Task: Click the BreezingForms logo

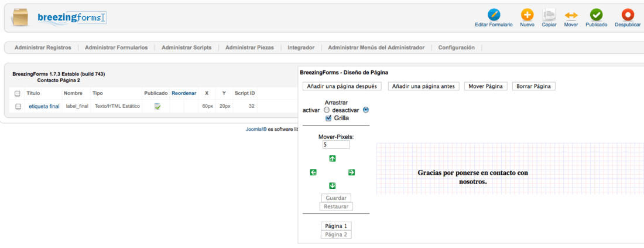Action: (72, 18)
